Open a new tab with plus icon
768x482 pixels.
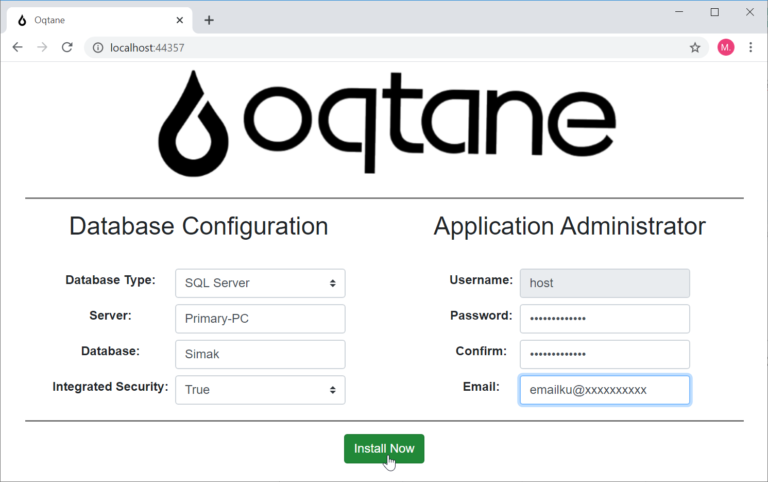pyautogui.click(x=209, y=20)
